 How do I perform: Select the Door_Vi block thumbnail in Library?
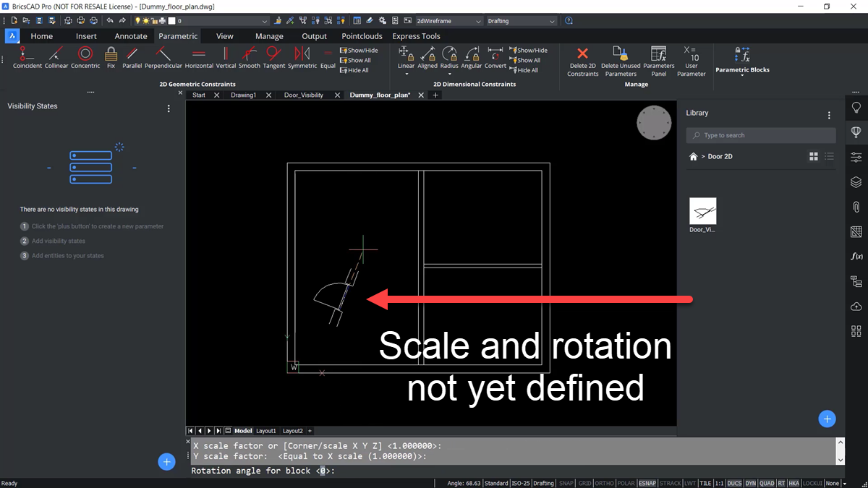point(702,210)
